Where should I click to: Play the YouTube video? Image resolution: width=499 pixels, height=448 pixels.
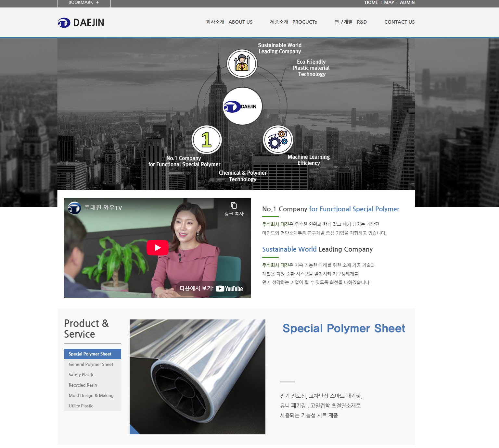tap(158, 248)
